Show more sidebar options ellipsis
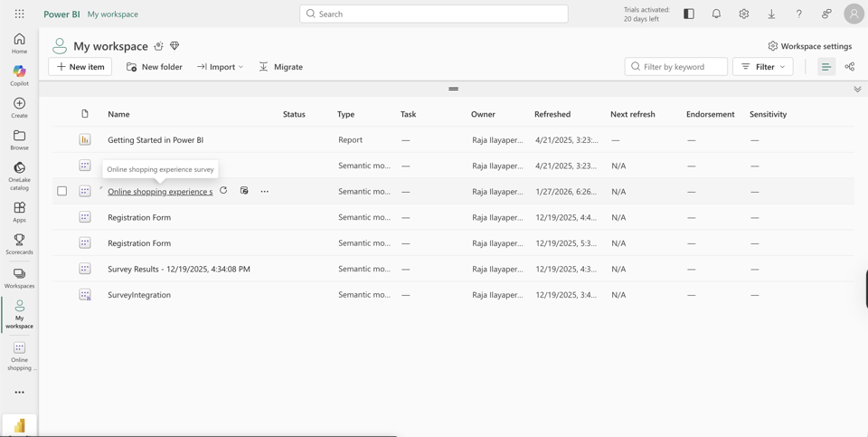Viewport: 868px width, 437px height. (19, 392)
